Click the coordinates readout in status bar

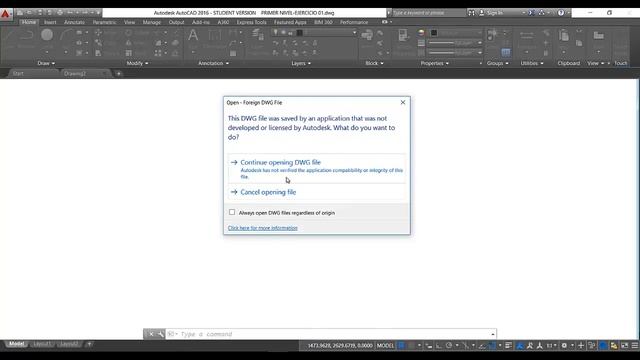tap(340, 345)
